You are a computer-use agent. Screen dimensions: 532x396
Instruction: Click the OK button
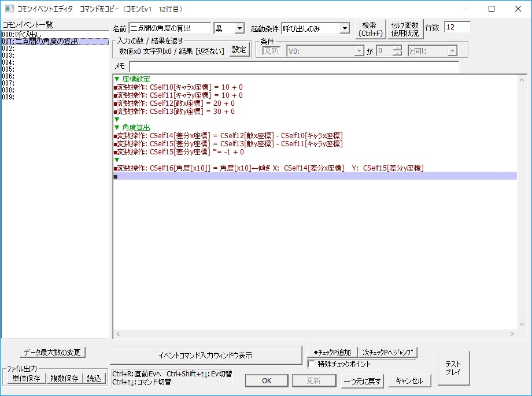[x=267, y=381]
